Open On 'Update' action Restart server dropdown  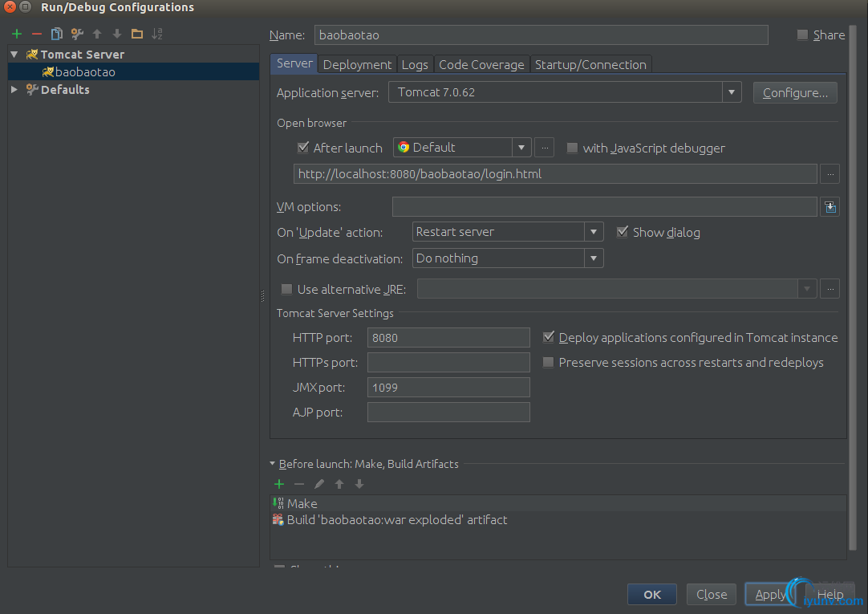point(594,231)
